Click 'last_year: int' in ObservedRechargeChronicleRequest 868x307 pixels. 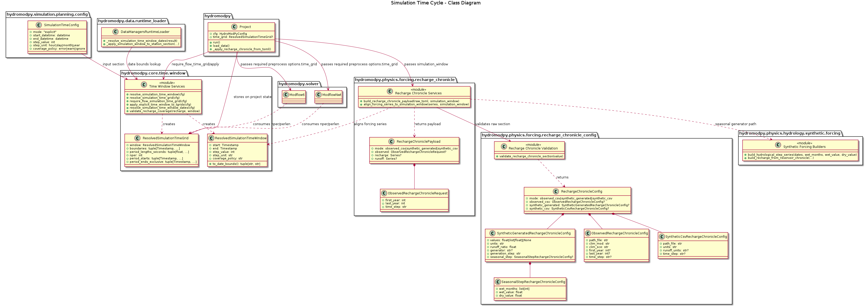pos(395,204)
